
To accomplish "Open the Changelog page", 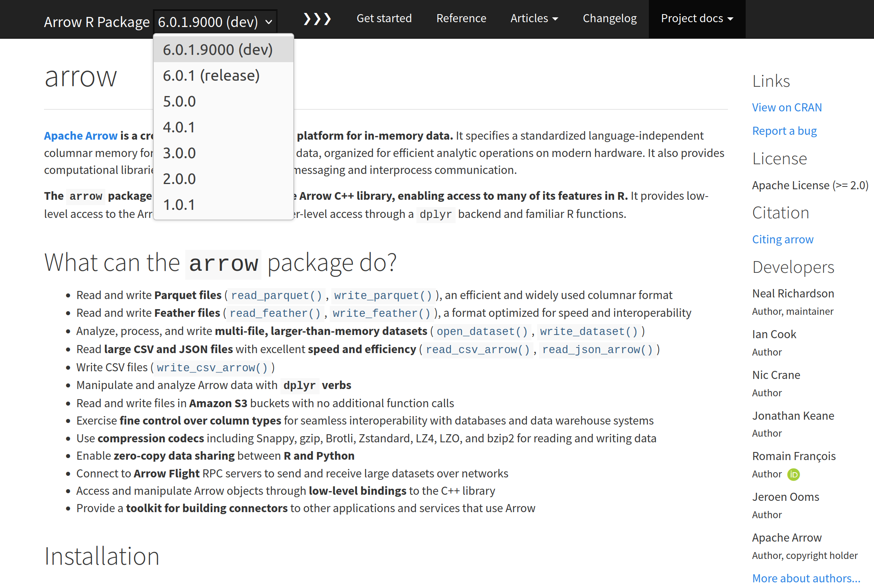I will (x=610, y=19).
